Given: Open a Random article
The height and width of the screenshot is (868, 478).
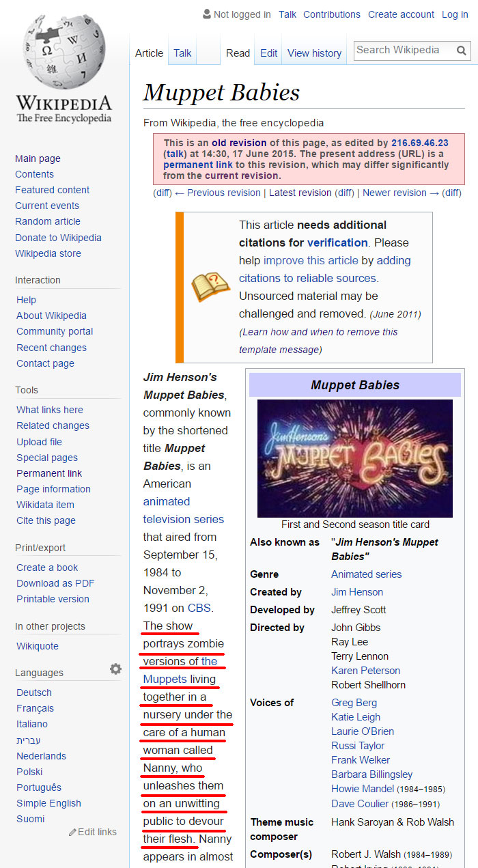Looking at the screenshot, I should 48,221.
